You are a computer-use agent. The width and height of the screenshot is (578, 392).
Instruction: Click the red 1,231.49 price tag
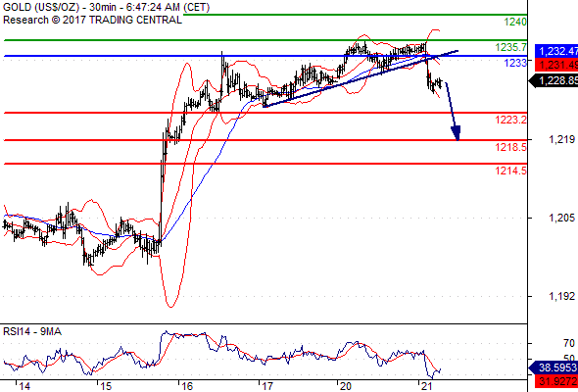tap(556, 65)
